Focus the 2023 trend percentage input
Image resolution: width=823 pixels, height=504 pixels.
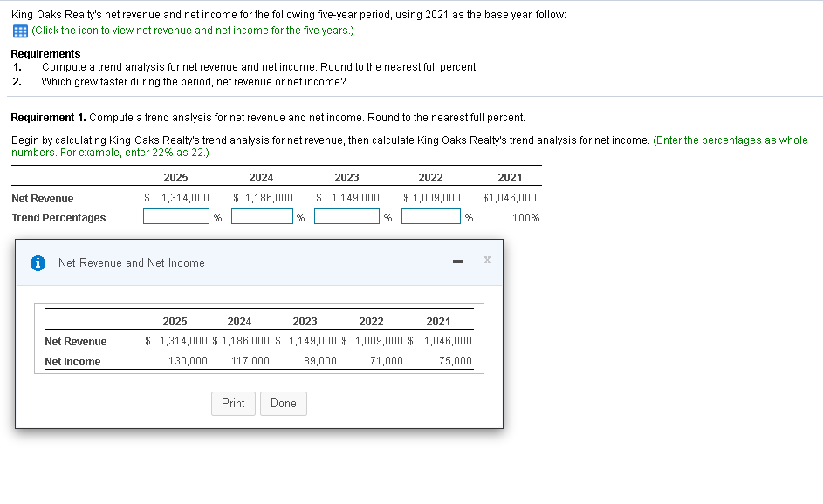click(346, 216)
